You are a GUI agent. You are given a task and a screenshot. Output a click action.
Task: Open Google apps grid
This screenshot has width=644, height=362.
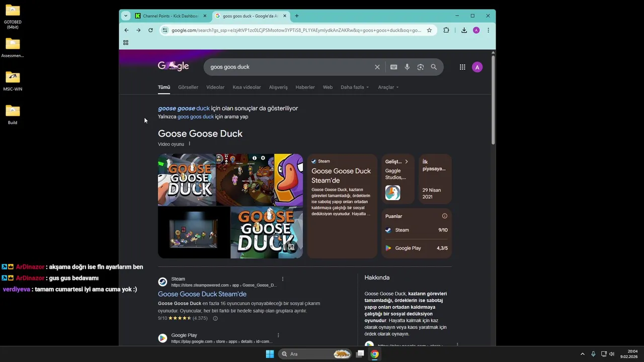462,67
